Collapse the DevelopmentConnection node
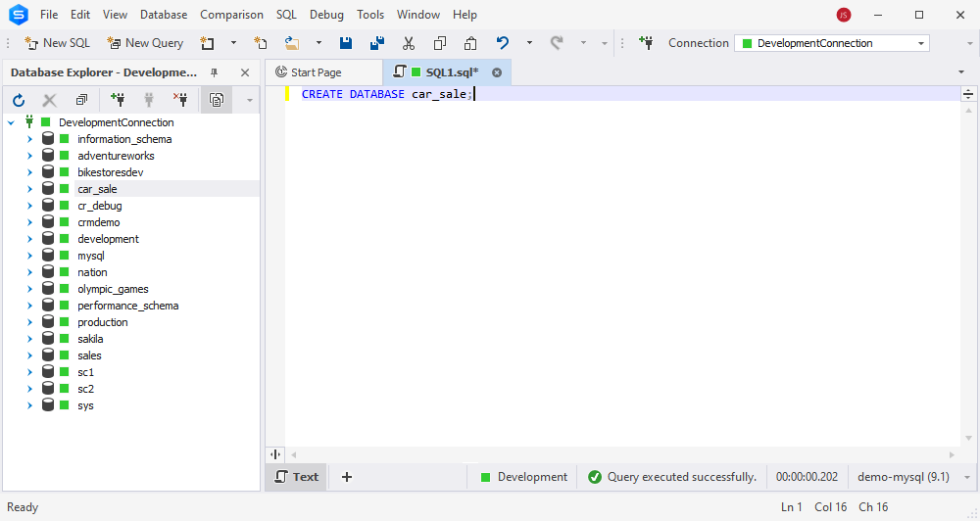980x521 pixels. pyautogui.click(x=11, y=122)
